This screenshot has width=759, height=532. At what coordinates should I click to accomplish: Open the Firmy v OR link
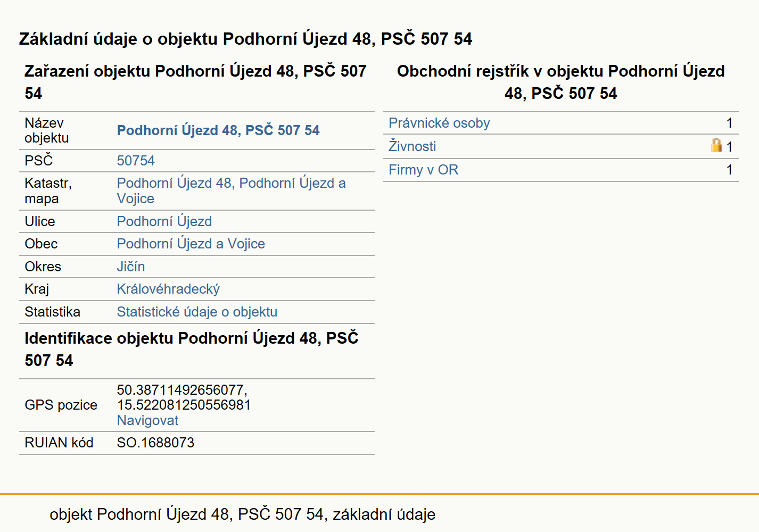[424, 170]
